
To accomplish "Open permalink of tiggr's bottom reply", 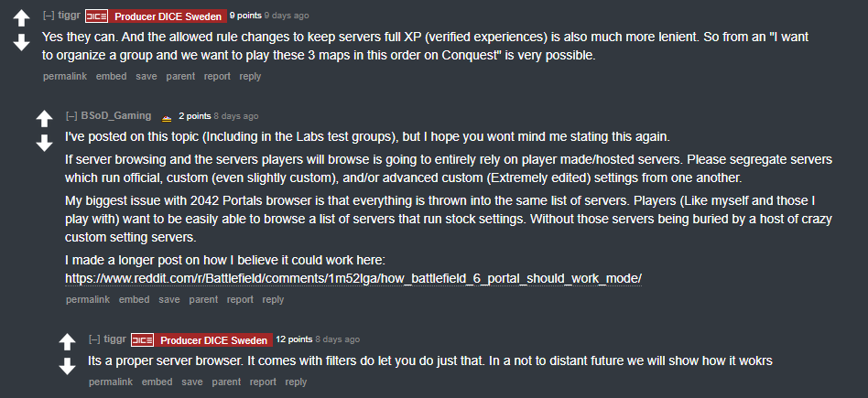I will pos(110,382).
